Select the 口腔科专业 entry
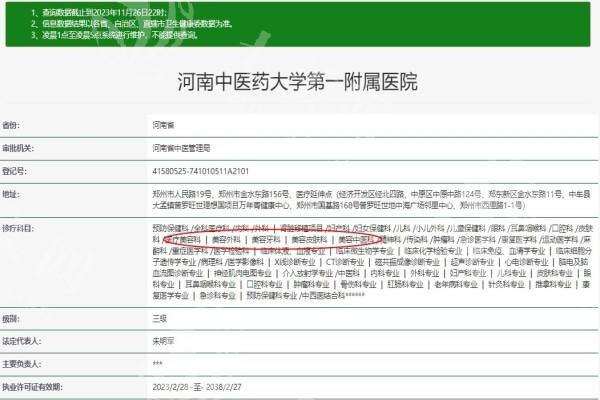The height and width of the screenshot is (400, 600). click(264, 284)
